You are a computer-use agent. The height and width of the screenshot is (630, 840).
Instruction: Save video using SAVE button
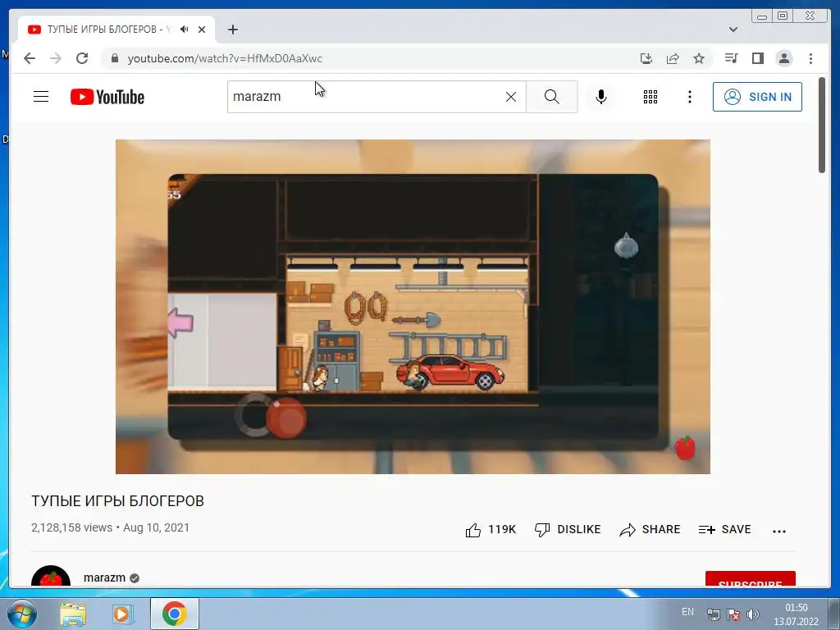725,530
